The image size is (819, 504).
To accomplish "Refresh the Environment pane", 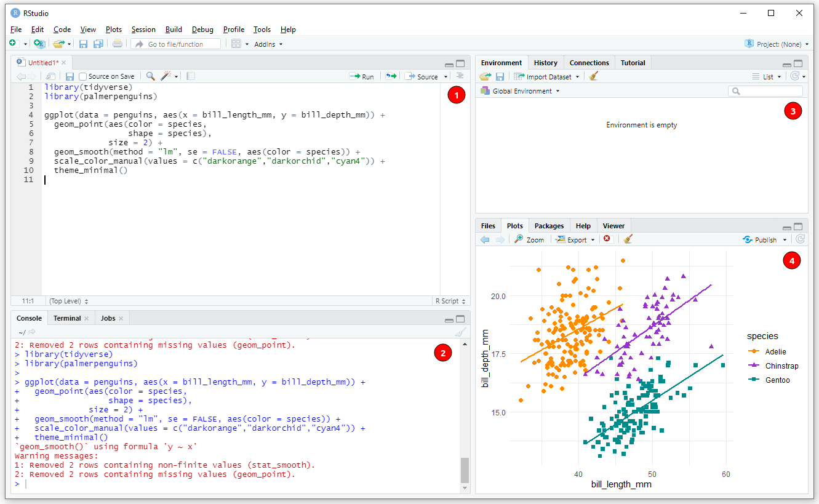I will click(x=794, y=76).
